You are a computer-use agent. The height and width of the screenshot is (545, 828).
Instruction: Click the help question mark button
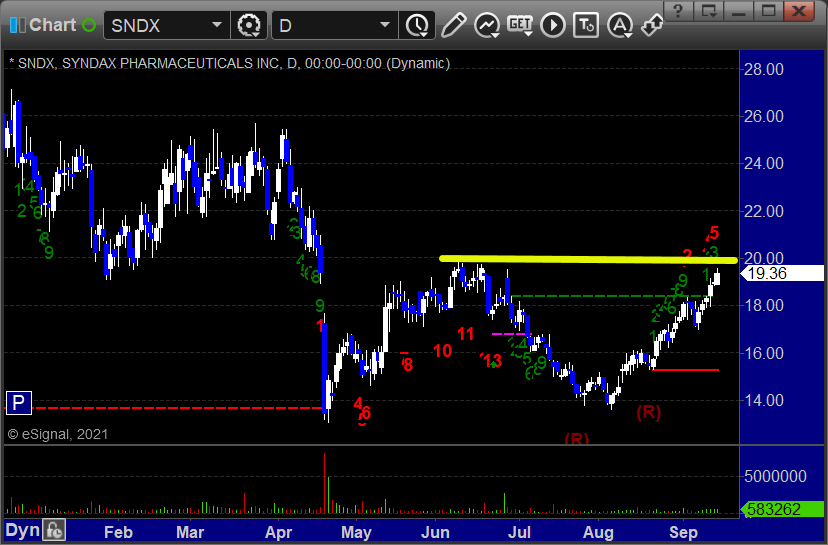pyautogui.click(x=679, y=11)
